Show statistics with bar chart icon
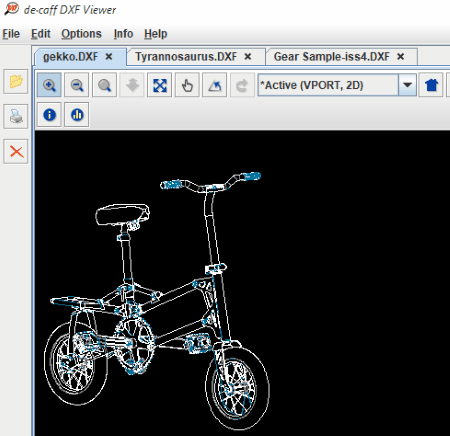Viewport: 450px width, 436px height. 77,115
